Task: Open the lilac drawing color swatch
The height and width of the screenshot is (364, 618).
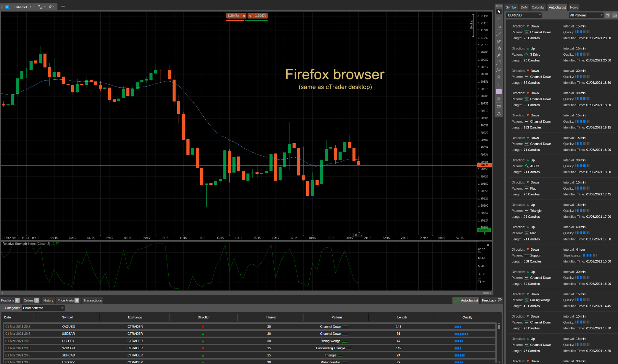Action: point(499,91)
